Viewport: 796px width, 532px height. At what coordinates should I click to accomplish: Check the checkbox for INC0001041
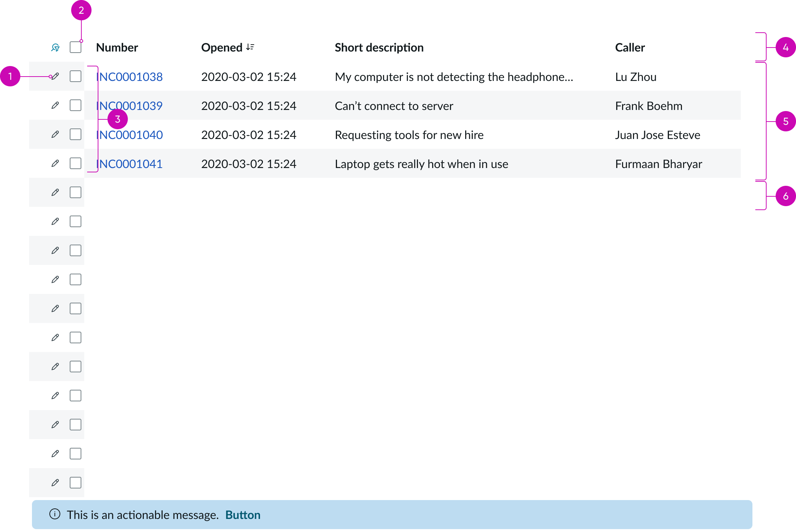click(75, 163)
